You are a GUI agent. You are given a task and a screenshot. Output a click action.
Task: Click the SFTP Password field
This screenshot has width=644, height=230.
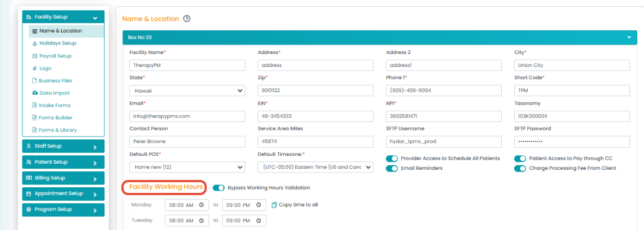(572, 142)
